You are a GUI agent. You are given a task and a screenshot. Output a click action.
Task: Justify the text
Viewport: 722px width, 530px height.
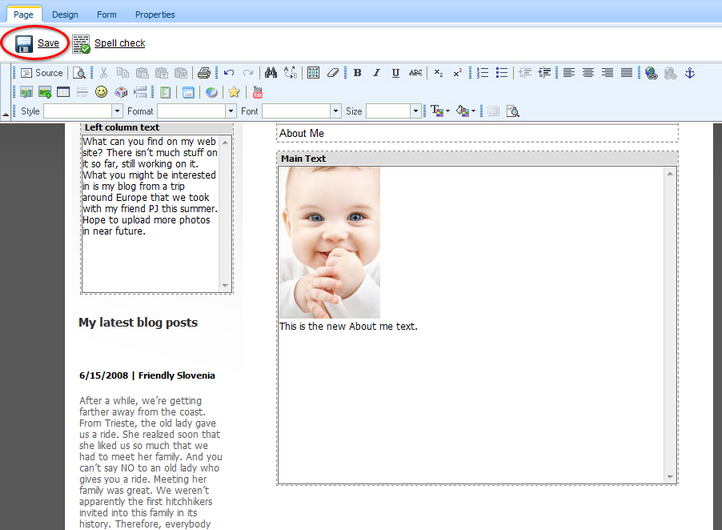[x=627, y=73]
